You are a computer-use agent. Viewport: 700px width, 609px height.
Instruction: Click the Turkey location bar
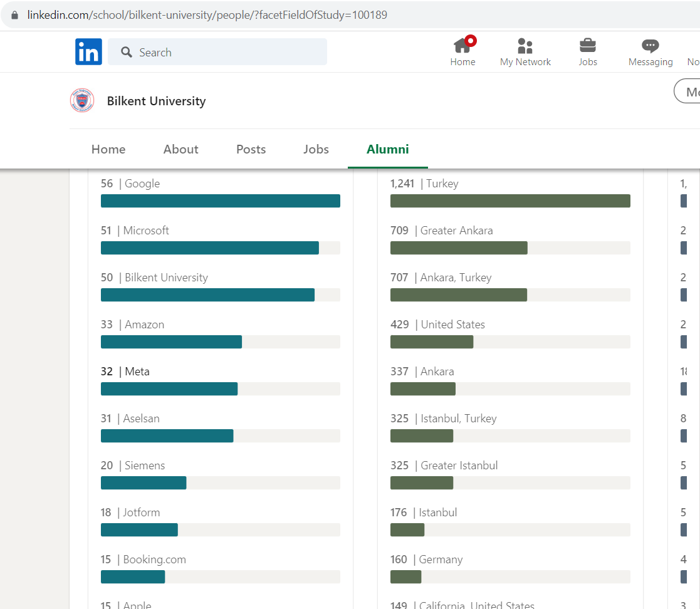click(x=510, y=201)
